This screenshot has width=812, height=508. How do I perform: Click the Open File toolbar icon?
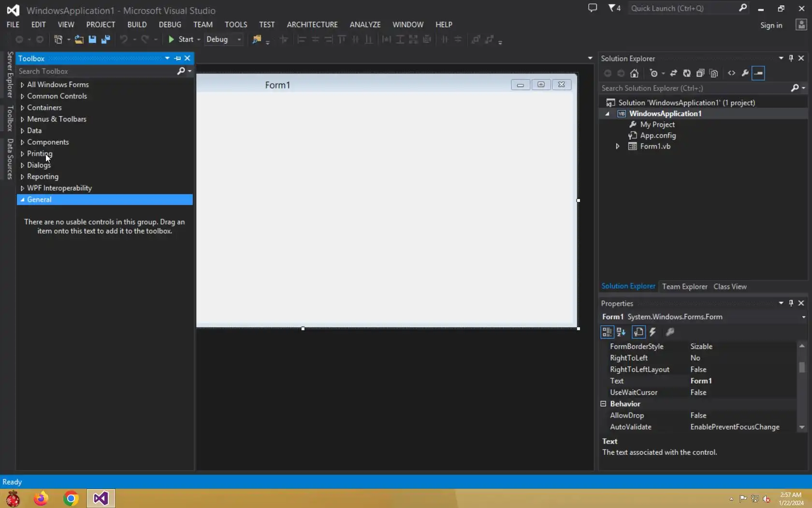[79, 40]
